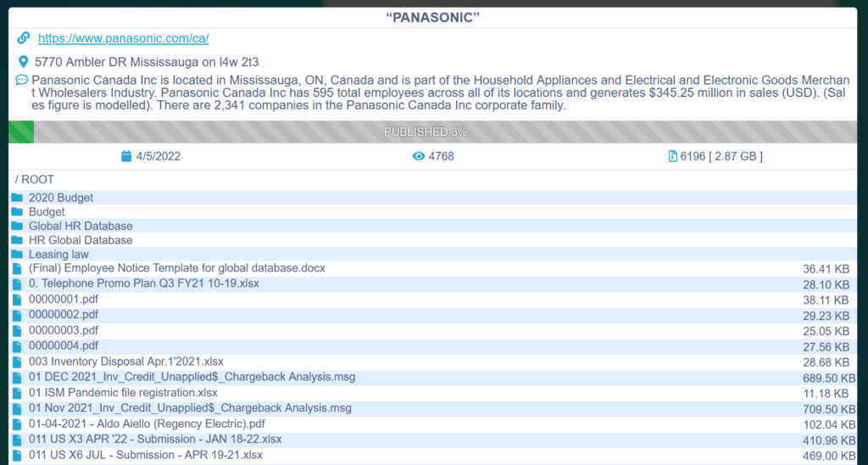Open 01 ISM Pandemic file registration.xlsx
The height and width of the screenshot is (465, 868).
click(123, 393)
